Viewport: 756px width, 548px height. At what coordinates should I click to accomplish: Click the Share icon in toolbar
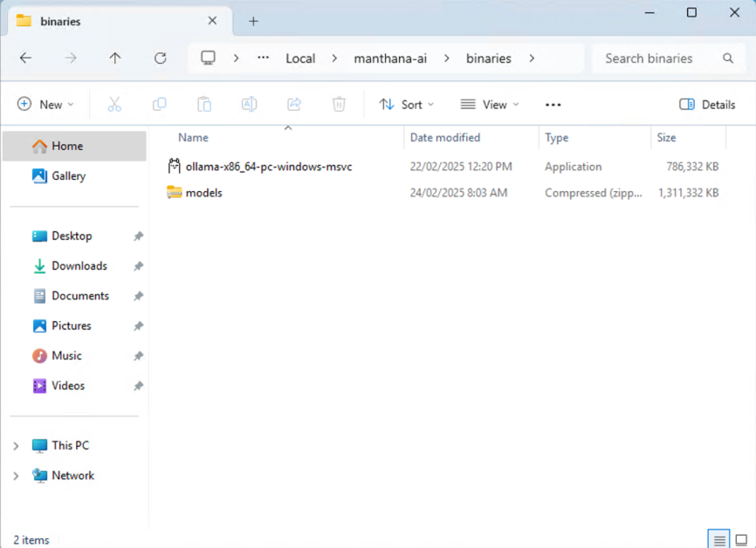click(x=294, y=105)
